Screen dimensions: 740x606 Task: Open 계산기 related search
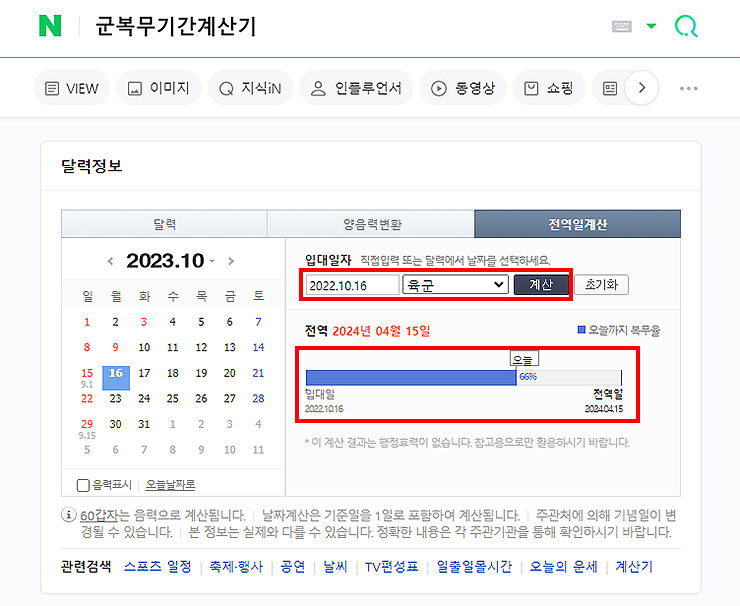tap(634, 566)
